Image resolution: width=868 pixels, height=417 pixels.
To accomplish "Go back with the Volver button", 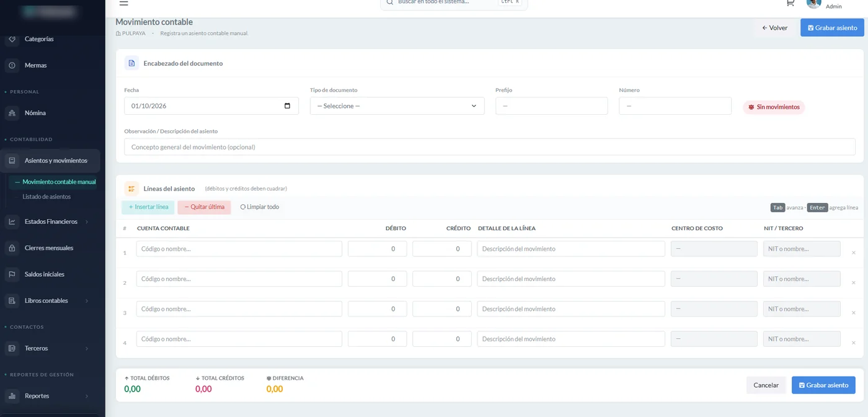I will coord(774,28).
